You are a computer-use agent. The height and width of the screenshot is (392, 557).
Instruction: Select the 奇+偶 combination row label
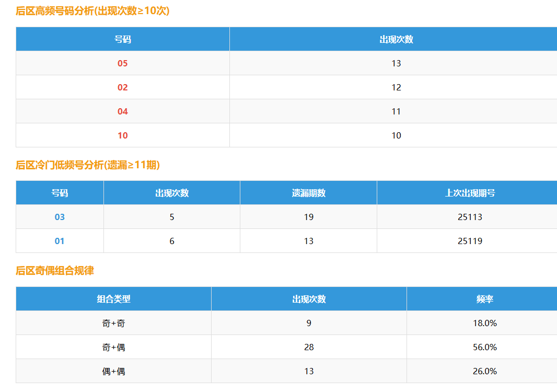click(113, 347)
